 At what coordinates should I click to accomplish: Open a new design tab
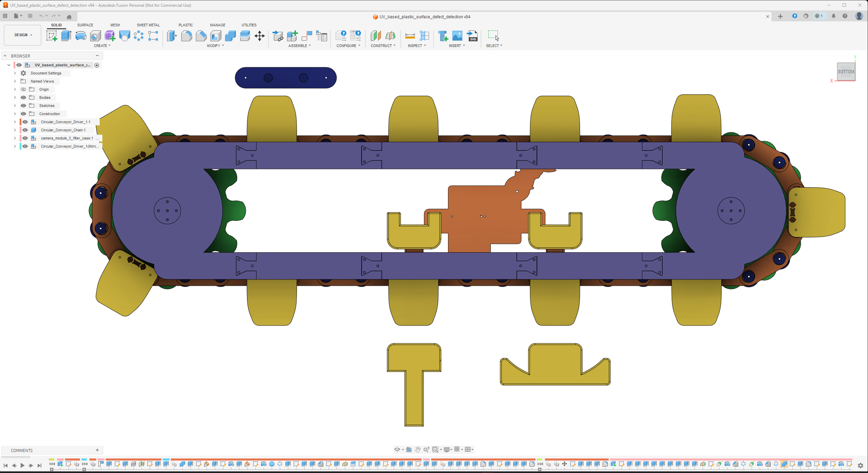tap(780, 16)
